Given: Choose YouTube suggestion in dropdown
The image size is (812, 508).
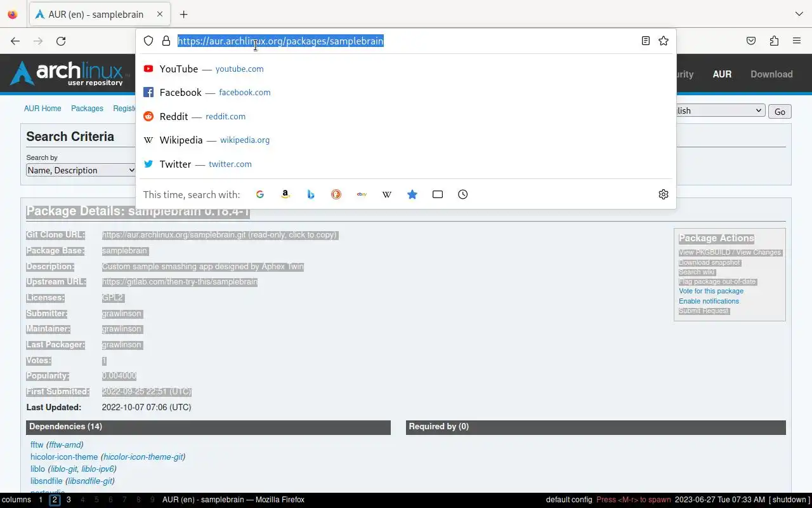Looking at the screenshot, I should pyautogui.click(x=406, y=69).
